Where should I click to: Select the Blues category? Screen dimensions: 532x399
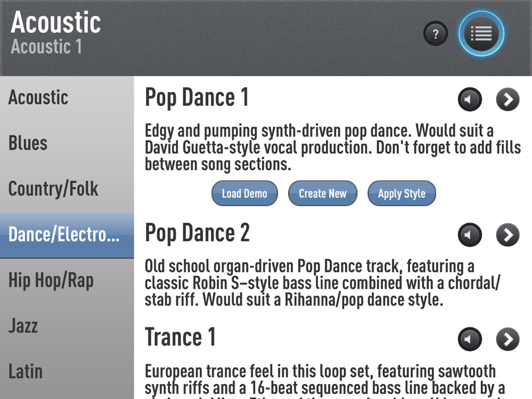tap(67, 143)
